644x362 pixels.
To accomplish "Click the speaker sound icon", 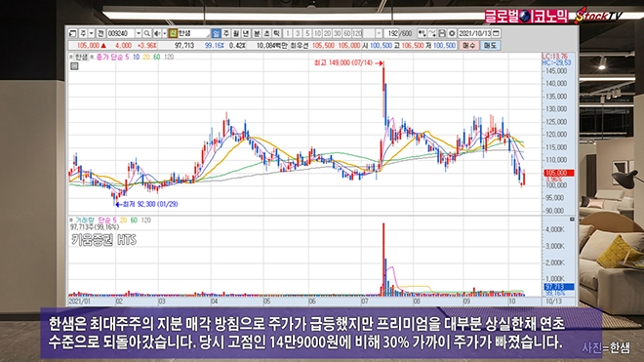I will click(156, 33).
